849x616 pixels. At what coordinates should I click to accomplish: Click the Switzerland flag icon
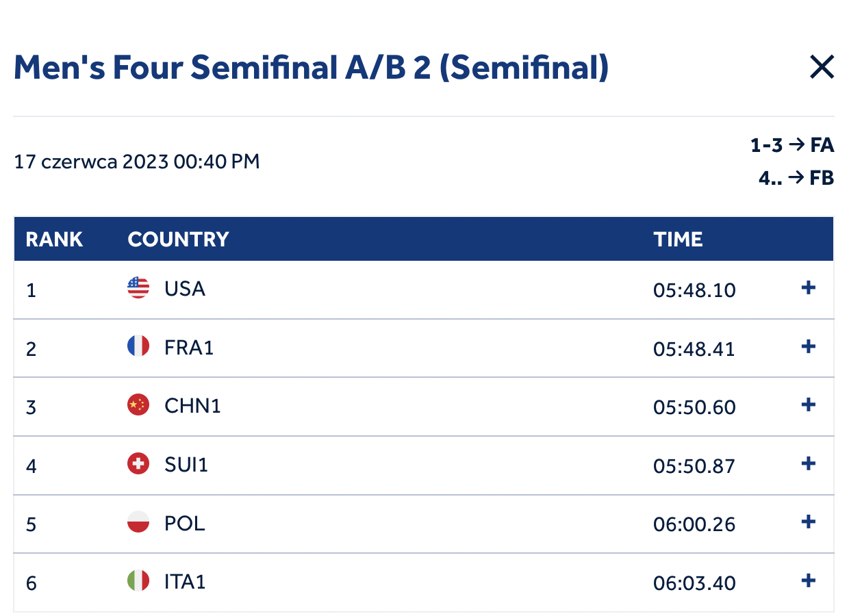(x=138, y=464)
